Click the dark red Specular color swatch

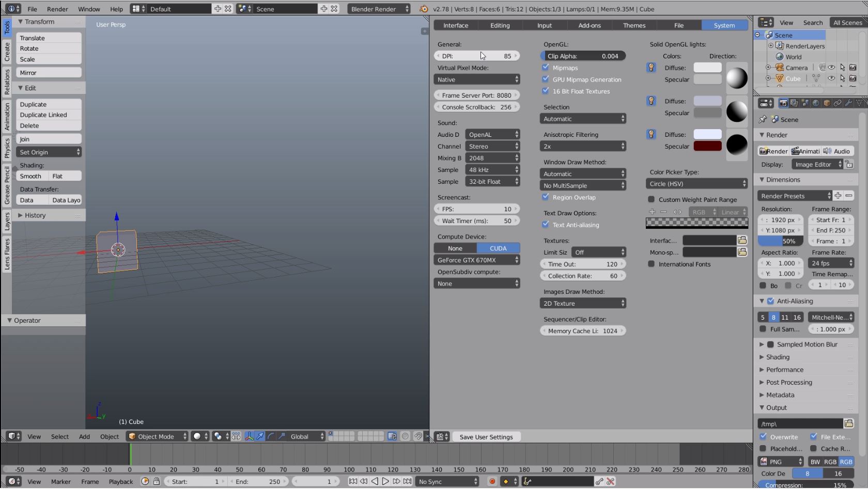707,146
